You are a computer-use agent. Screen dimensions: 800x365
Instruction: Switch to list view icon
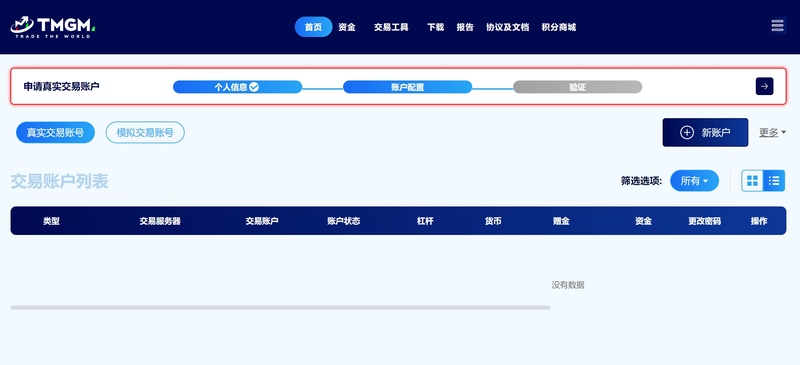pyautogui.click(x=774, y=181)
